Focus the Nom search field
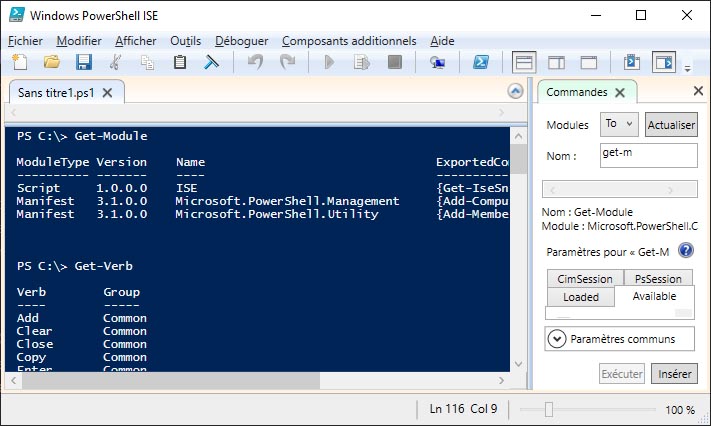711x426 pixels. point(648,156)
